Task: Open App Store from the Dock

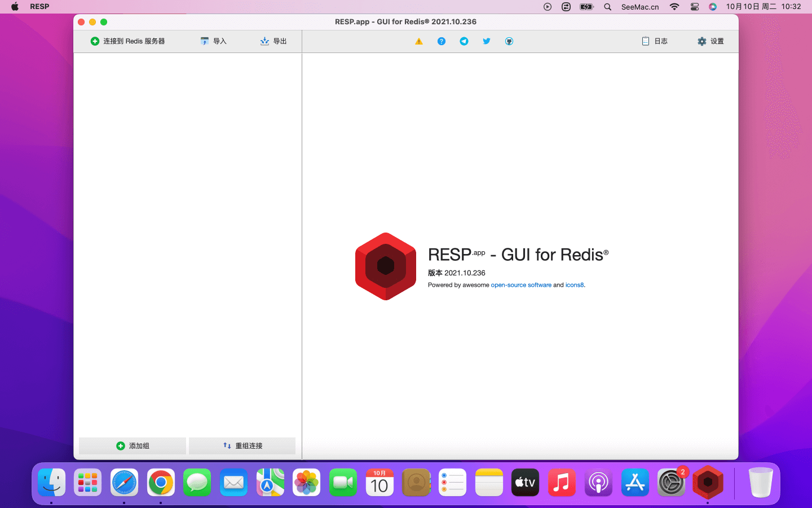Action: [635, 483]
